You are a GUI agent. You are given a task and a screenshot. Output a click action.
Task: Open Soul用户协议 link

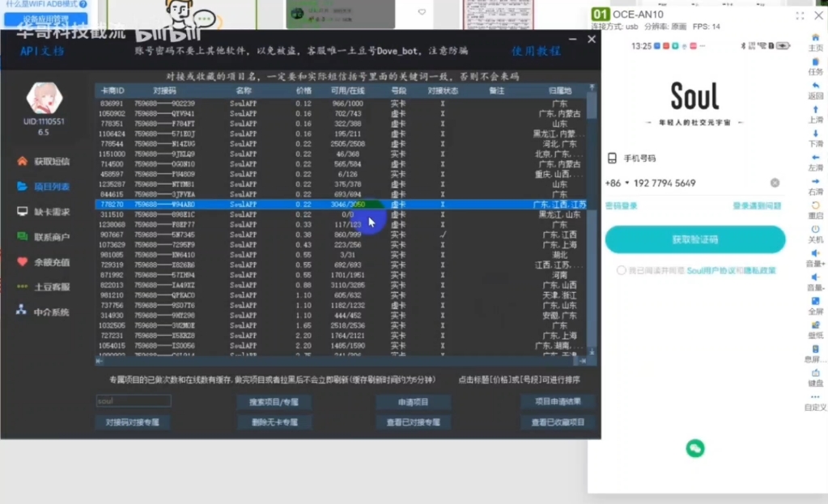click(711, 270)
